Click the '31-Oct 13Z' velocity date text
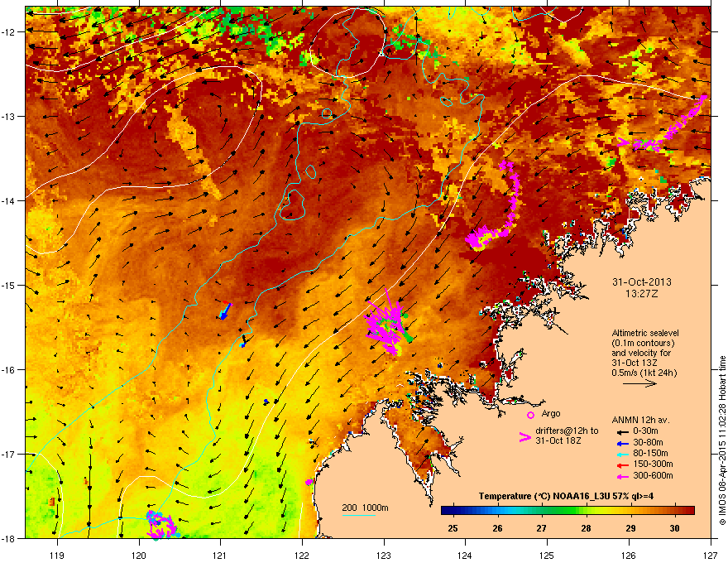 635,363
